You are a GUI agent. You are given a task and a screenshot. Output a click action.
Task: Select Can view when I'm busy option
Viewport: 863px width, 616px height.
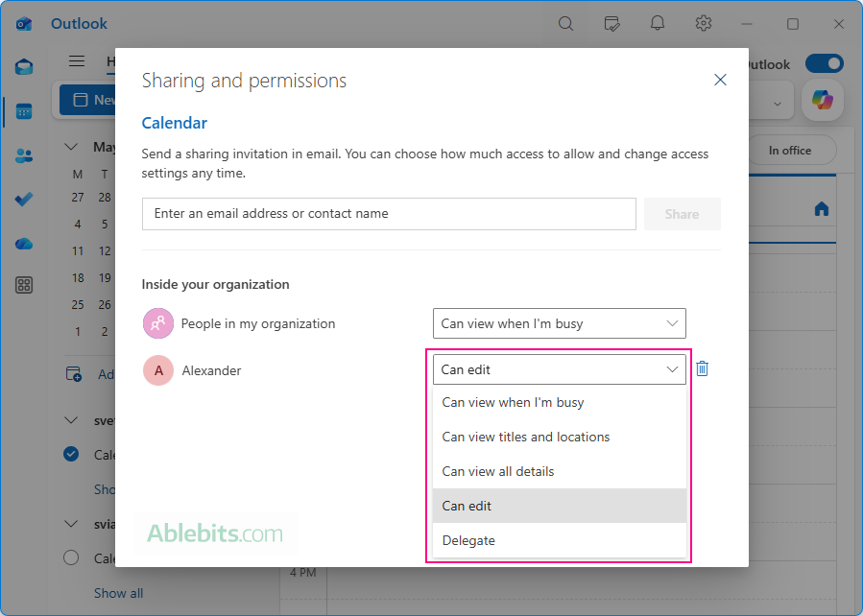pyautogui.click(x=560, y=403)
